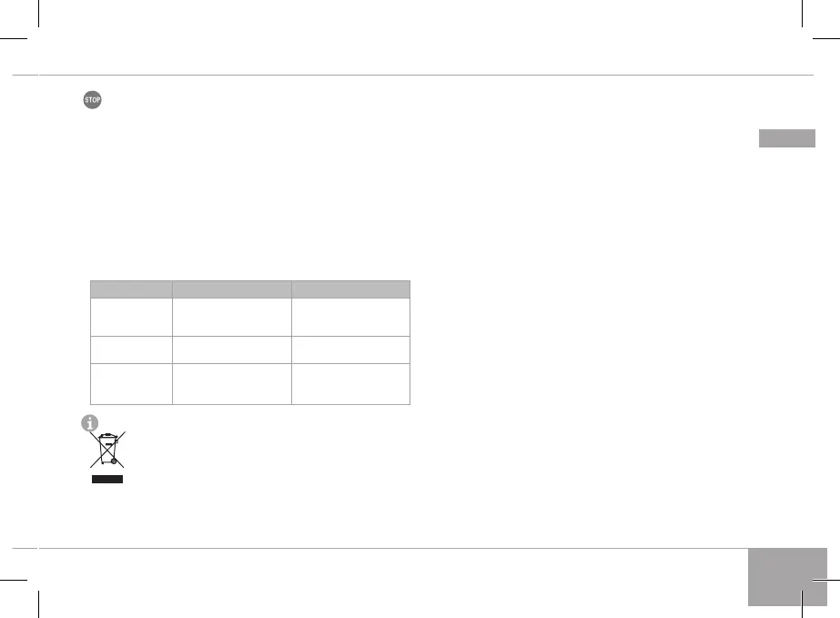Click the bottom table row's middle cell

(x=232, y=382)
